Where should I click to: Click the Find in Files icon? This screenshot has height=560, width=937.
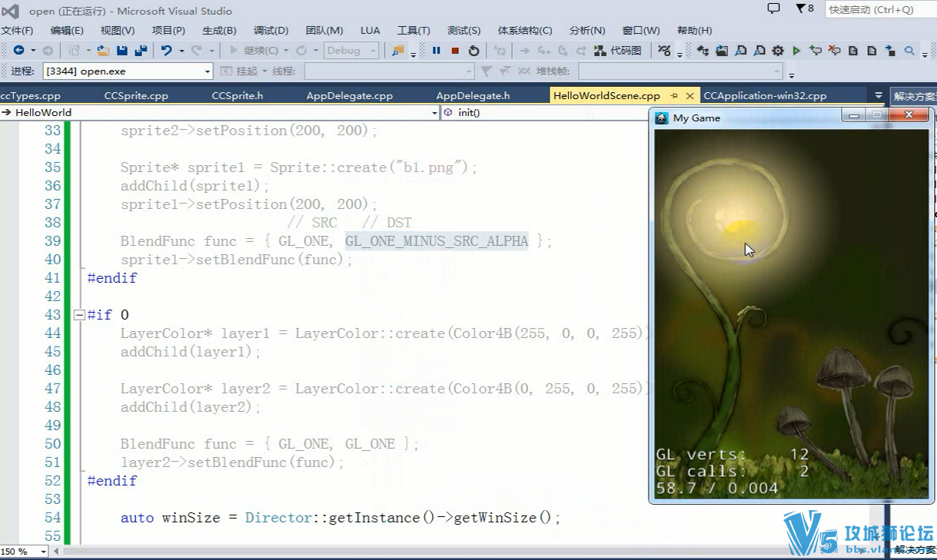(x=397, y=51)
